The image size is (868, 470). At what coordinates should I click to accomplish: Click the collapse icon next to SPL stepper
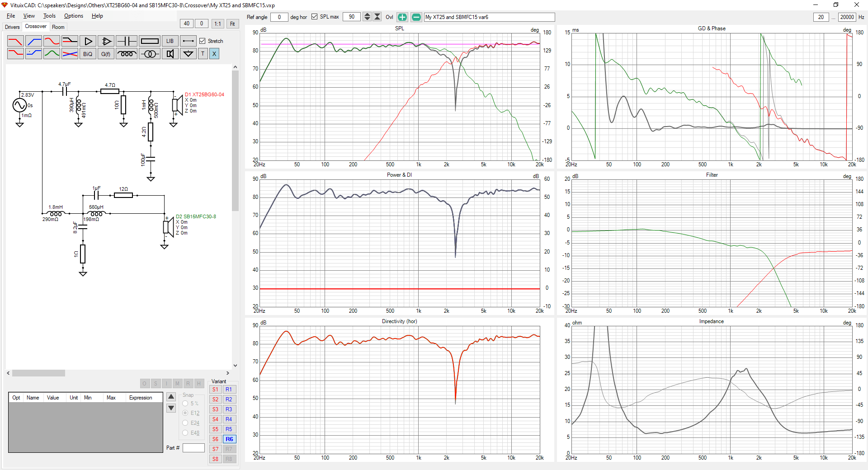click(x=377, y=17)
